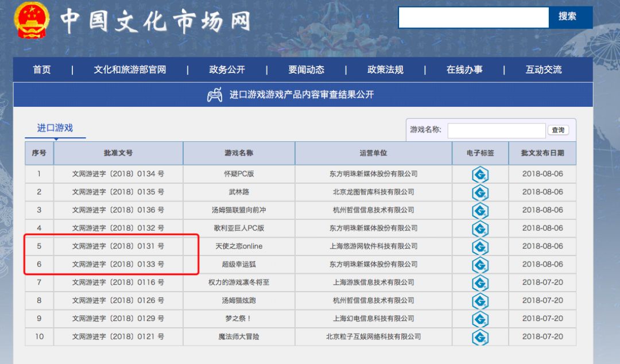Click operator 上海游族信息技术有限公司
Viewport: 620px width, 364px height.
click(x=373, y=282)
